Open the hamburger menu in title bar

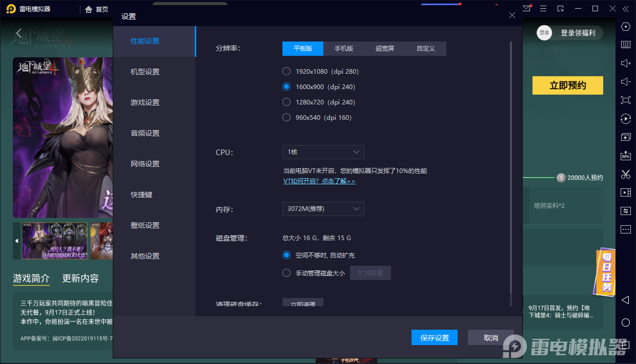point(543,9)
